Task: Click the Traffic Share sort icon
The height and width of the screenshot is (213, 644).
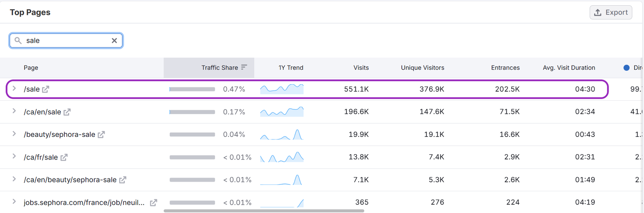Action: click(244, 67)
